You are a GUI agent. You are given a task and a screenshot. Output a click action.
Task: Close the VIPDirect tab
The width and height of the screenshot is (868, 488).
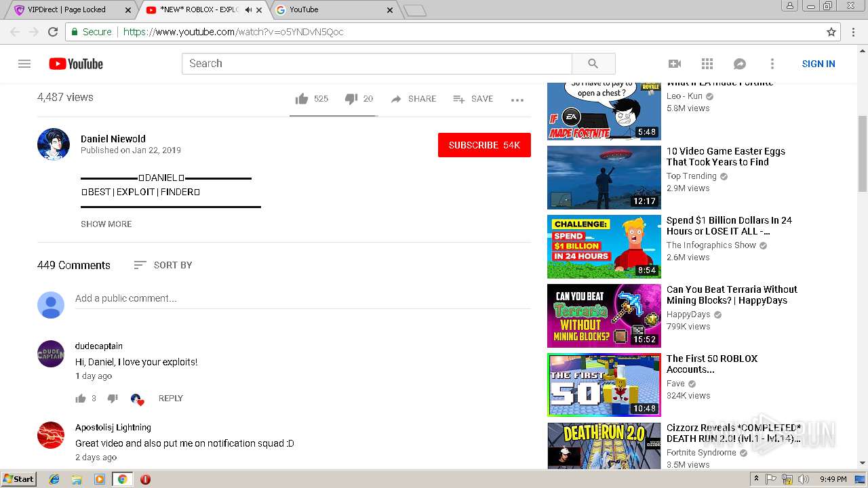coord(128,10)
